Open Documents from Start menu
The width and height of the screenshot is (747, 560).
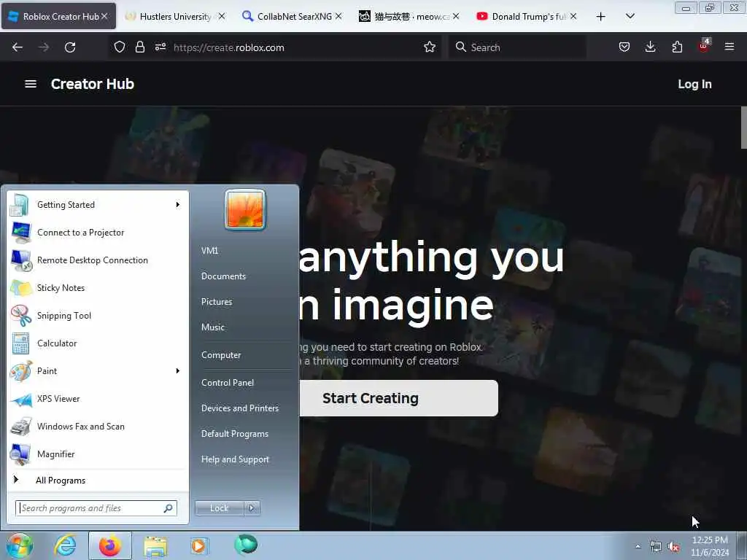tap(223, 276)
